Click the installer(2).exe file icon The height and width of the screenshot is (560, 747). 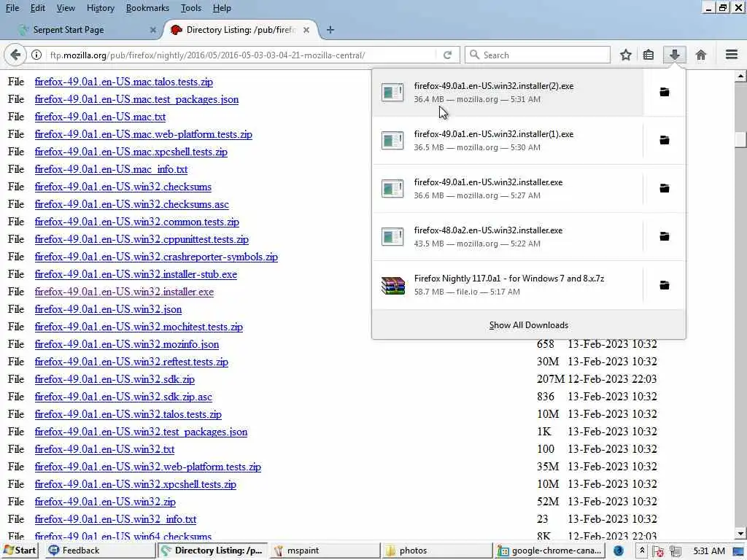tap(392, 93)
